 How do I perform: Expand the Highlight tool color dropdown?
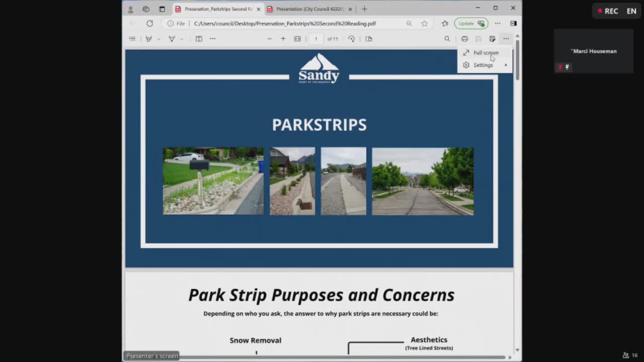click(x=158, y=39)
